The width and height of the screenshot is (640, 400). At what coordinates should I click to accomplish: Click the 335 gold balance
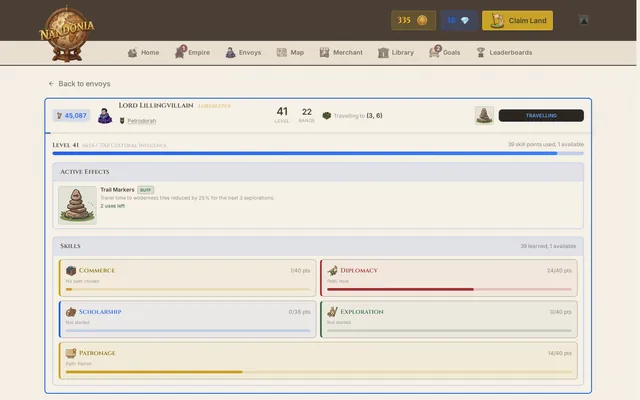pos(413,20)
